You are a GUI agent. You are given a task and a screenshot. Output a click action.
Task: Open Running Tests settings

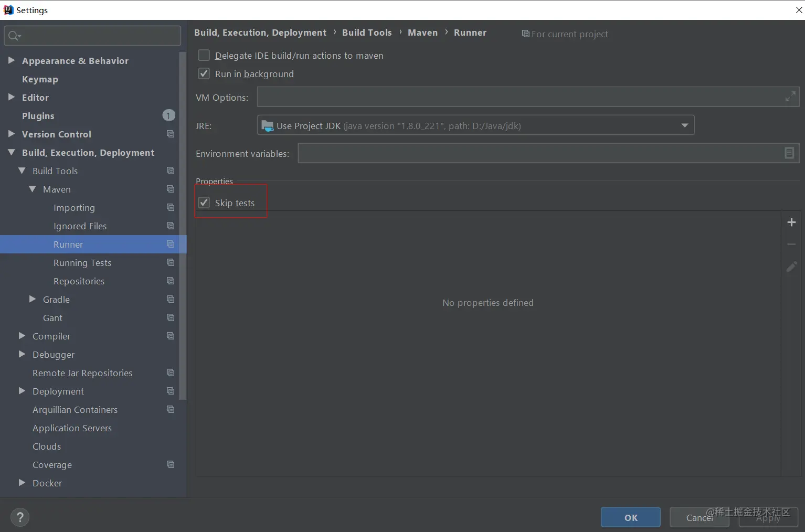pos(82,263)
